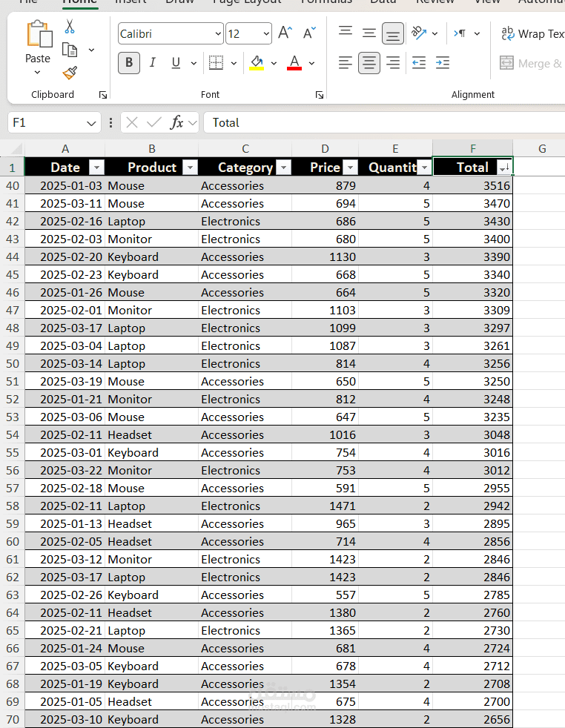Open the sorted Total column filter button
Screen dimensions: 565x728
pos(504,167)
